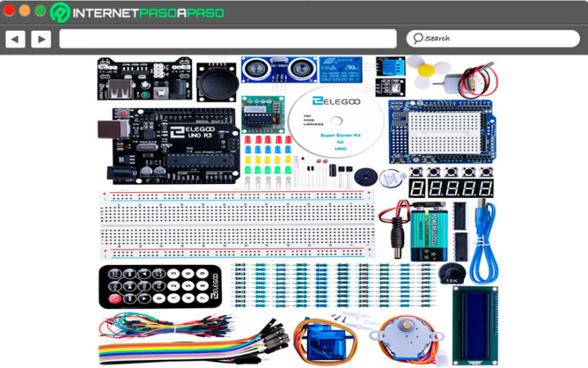The image size is (588, 368).
Task: Click the round stepper motor
Action: (x=406, y=340)
